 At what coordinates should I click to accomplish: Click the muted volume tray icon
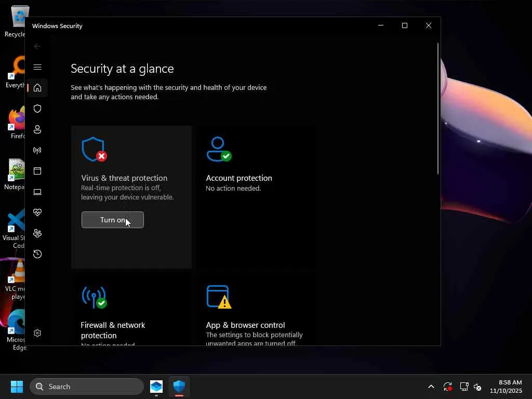[477, 387]
